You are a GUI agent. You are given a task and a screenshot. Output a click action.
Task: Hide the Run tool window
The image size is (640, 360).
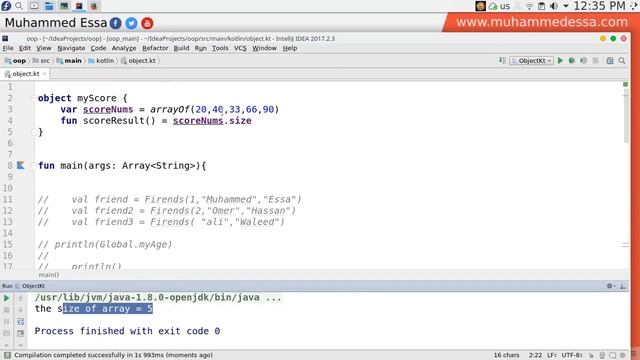(x=623, y=286)
